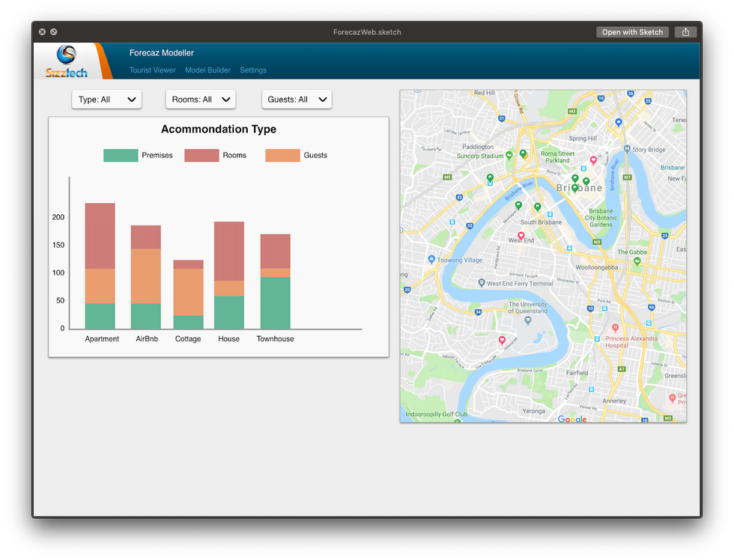Expand the Rooms: All dropdown
734x560 pixels.
[201, 99]
